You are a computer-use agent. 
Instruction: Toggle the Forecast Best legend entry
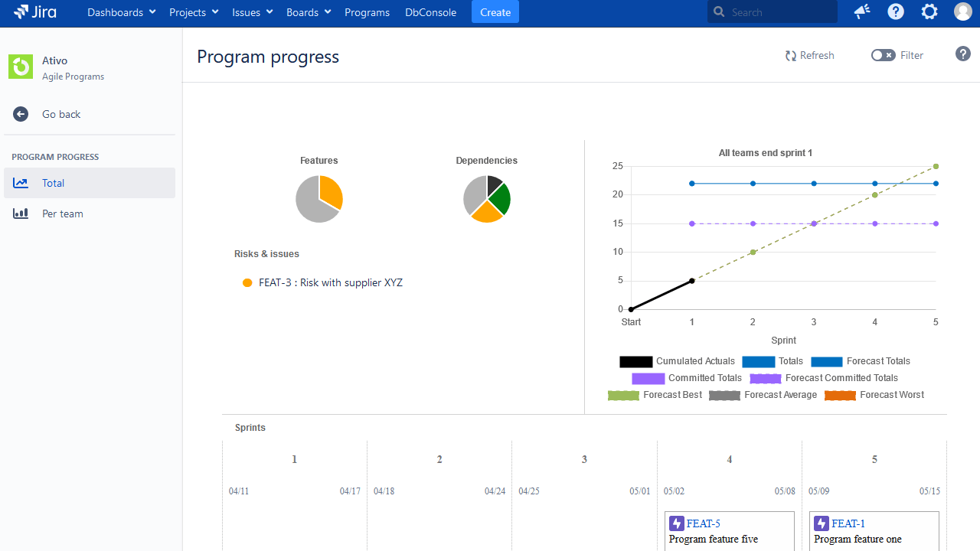[655, 394]
